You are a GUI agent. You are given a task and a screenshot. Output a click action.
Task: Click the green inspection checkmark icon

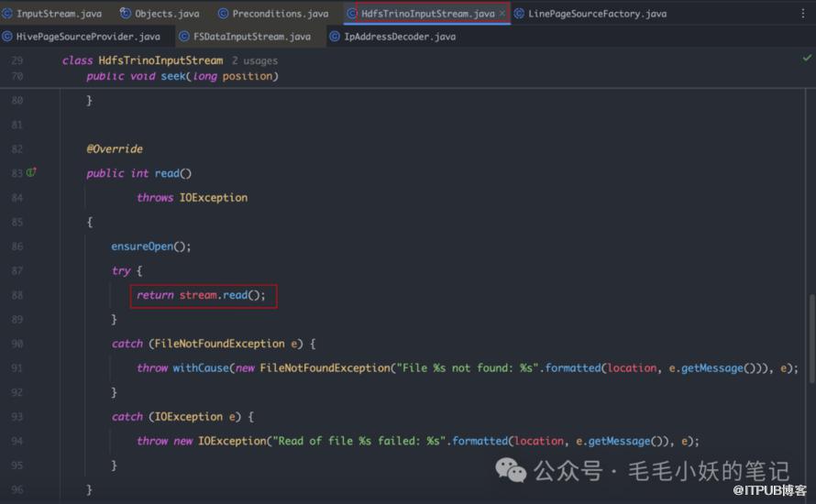806,58
